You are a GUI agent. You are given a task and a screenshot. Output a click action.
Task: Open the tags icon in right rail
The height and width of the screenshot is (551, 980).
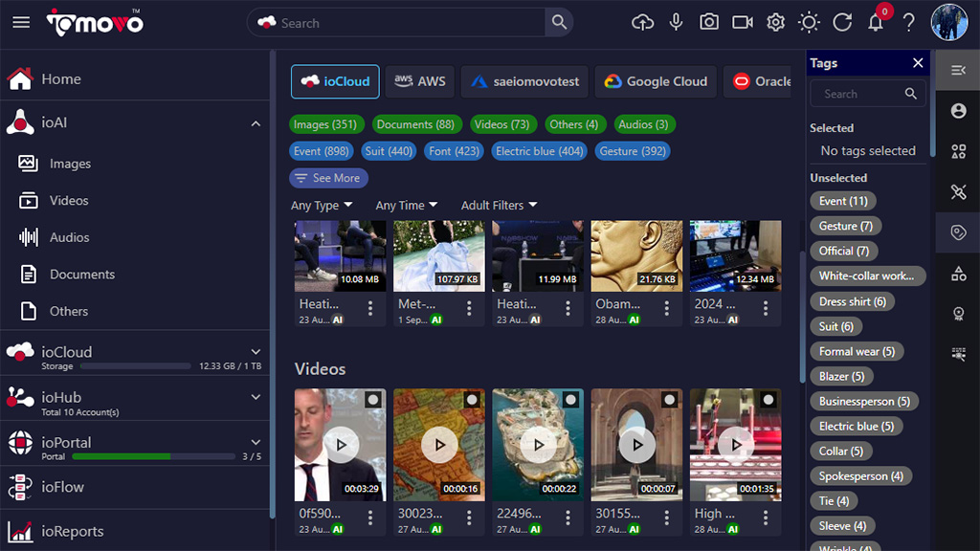pos(958,232)
